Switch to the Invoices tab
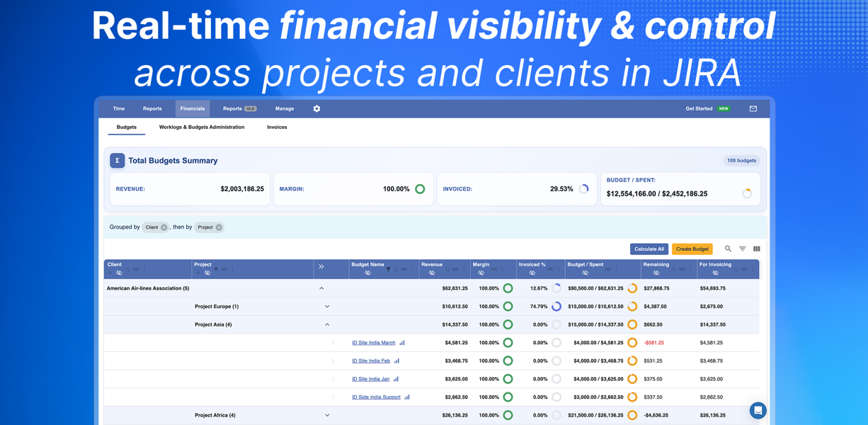 [x=277, y=127]
